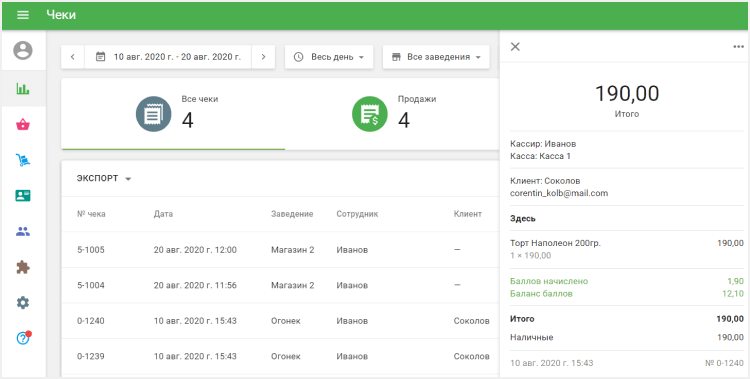Open the settings gear icon
The image size is (750, 379).
[22, 302]
